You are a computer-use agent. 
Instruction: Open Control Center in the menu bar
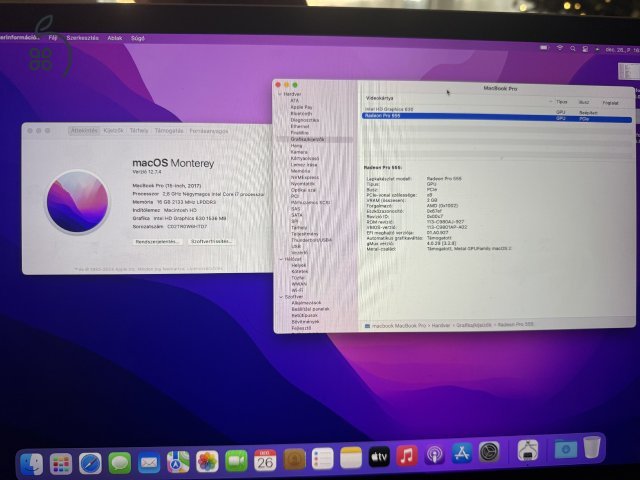point(585,49)
